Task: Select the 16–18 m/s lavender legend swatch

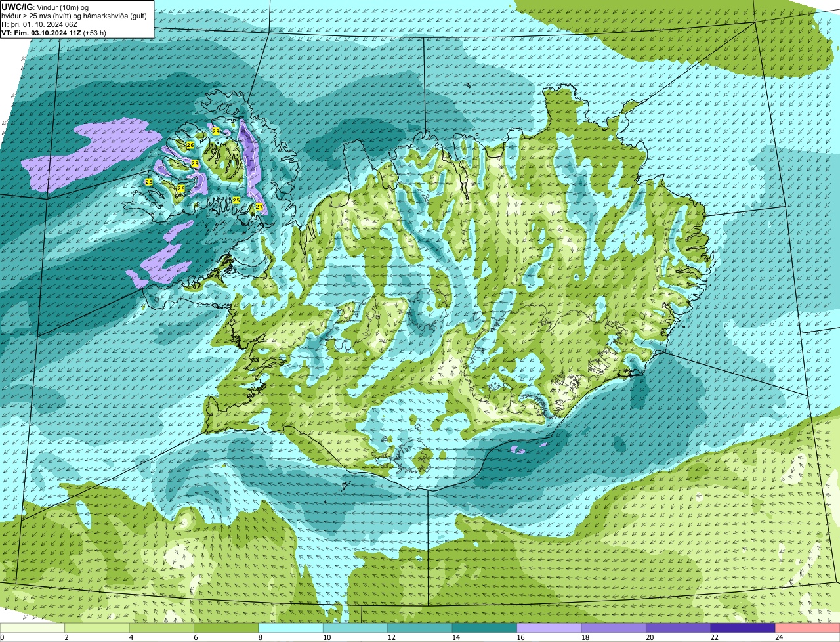Action: [x=549, y=628]
